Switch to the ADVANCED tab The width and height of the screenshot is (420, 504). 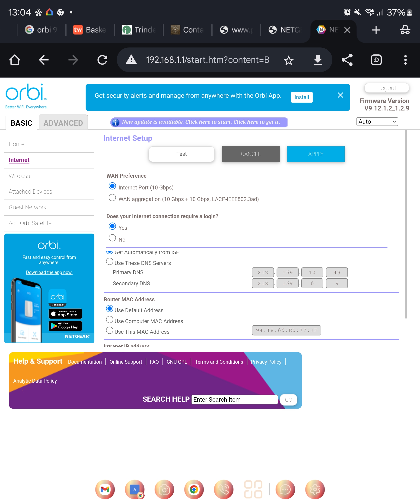click(x=63, y=123)
